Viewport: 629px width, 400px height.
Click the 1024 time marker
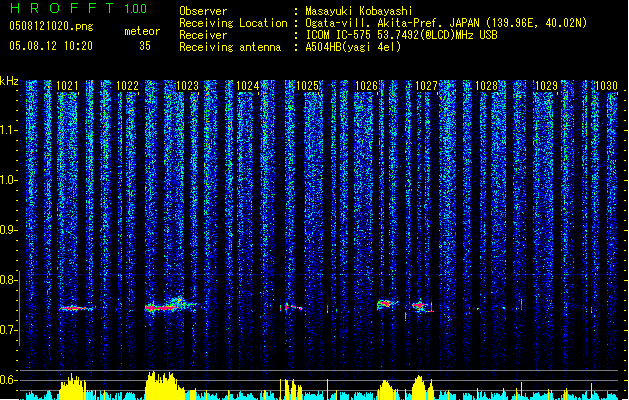pos(248,86)
